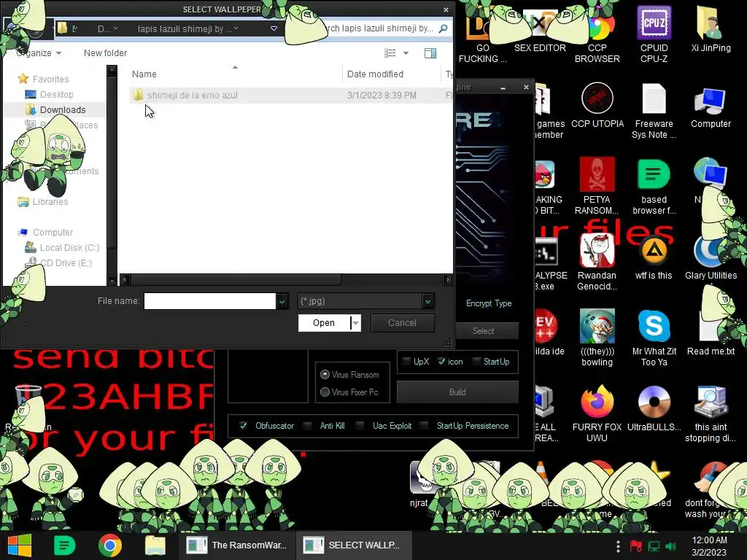Viewport: 747px width, 560px height.
Task: Expand the lapis lazuli shimeji breadcrumb arrow
Action: point(236,28)
